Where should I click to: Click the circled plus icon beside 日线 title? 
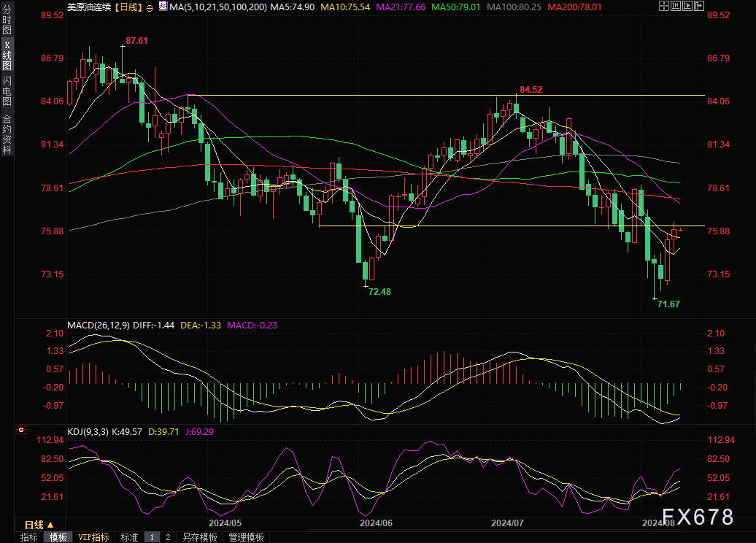150,7
